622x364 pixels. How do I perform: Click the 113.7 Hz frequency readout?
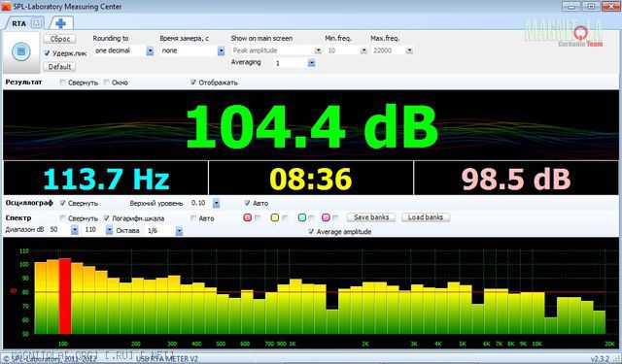point(106,179)
